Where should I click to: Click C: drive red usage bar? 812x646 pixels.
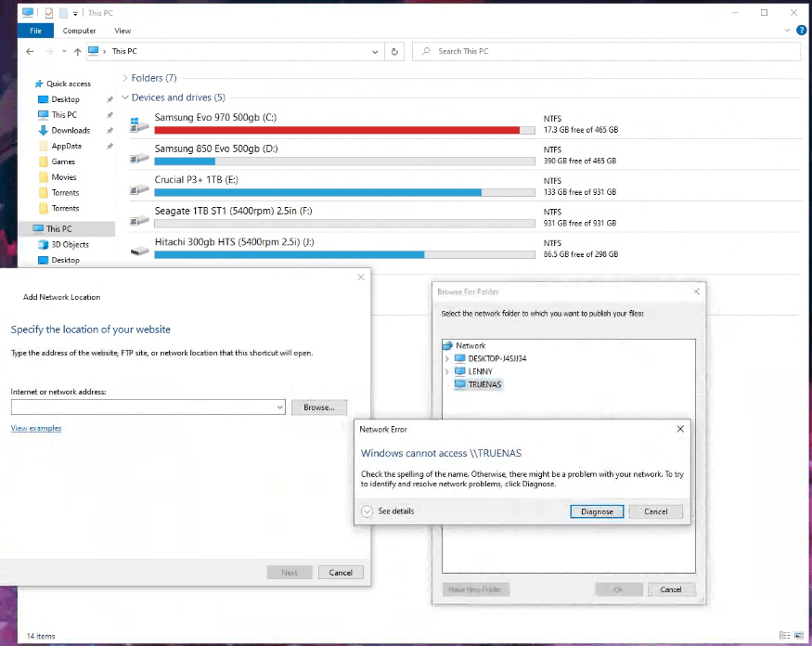pyautogui.click(x=344, y=130)
